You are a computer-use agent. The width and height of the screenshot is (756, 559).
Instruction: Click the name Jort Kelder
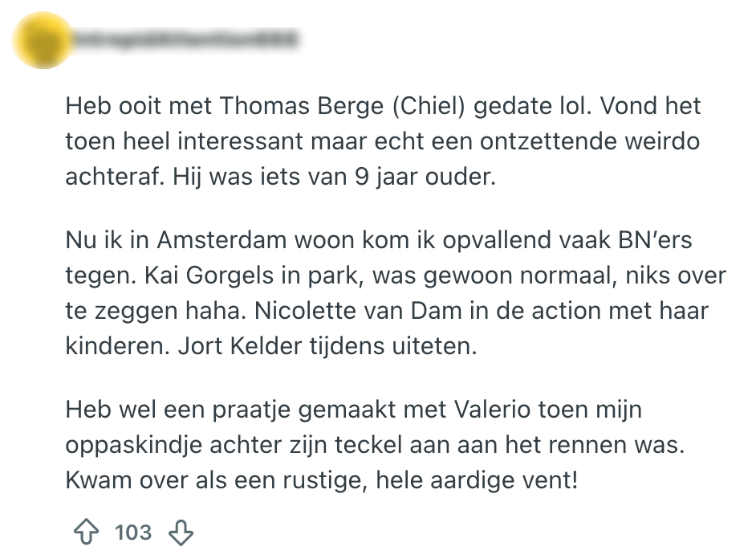(x=245, y=345)
